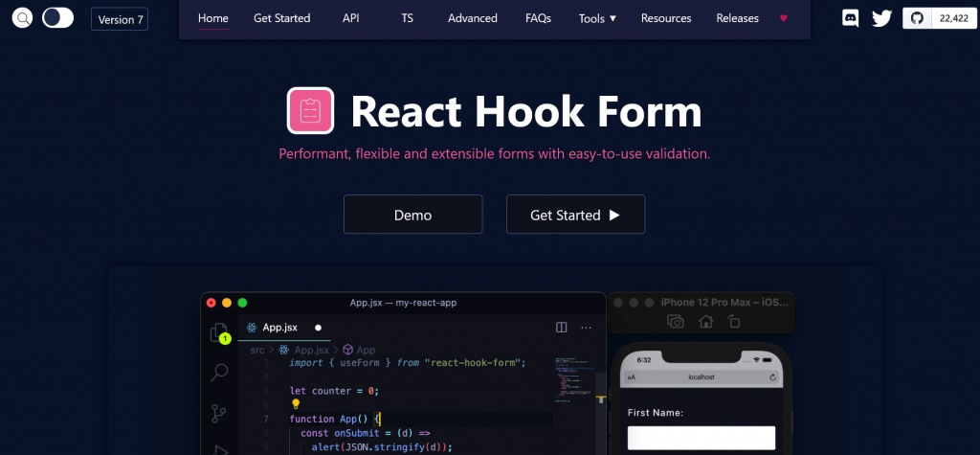
Task: Open the Version 7 selector
Action: (x=120, y=19)
